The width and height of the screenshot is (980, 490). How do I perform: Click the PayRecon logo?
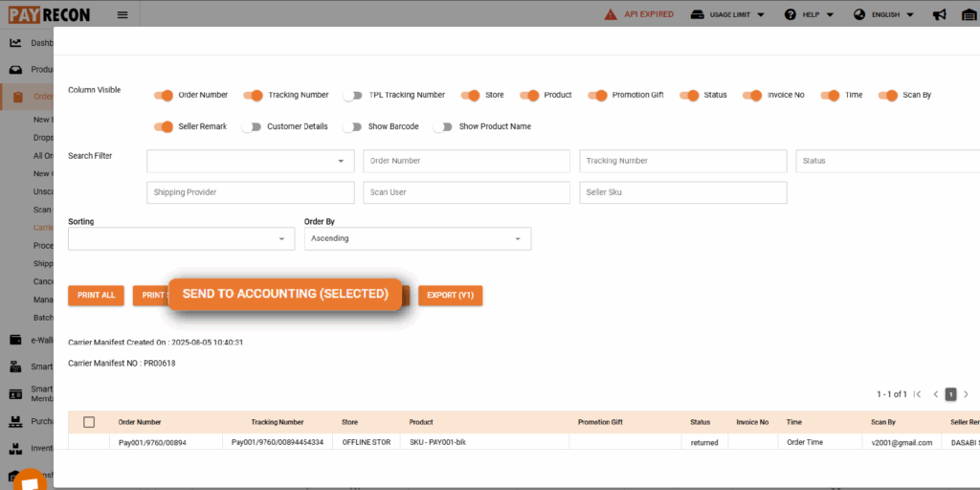49,14
